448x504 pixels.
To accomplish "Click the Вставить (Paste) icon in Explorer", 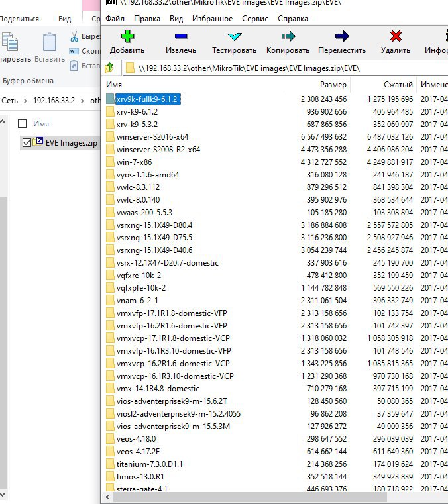I will point(50,42).
